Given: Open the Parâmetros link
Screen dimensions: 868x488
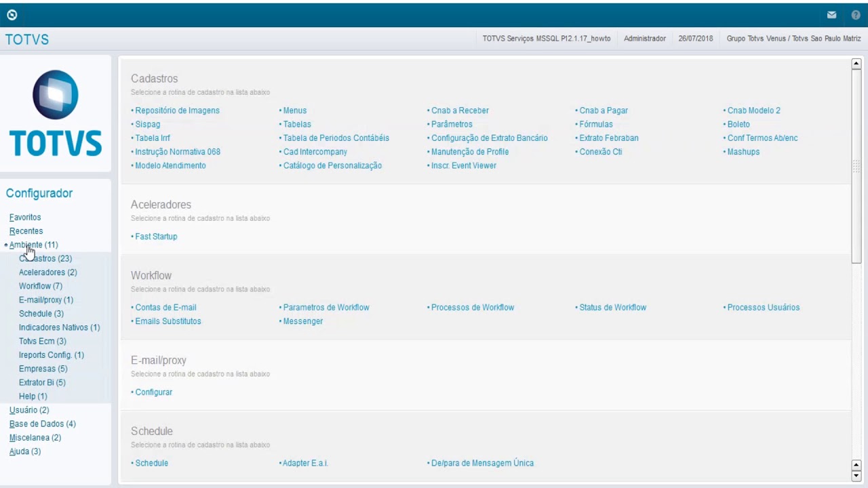Looking at the screenshot, I should click(452, 124).
